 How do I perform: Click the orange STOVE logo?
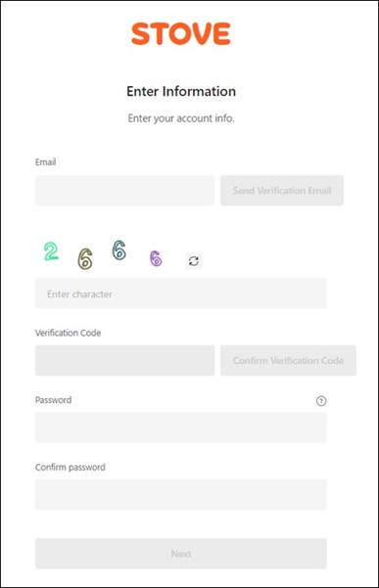181,33
